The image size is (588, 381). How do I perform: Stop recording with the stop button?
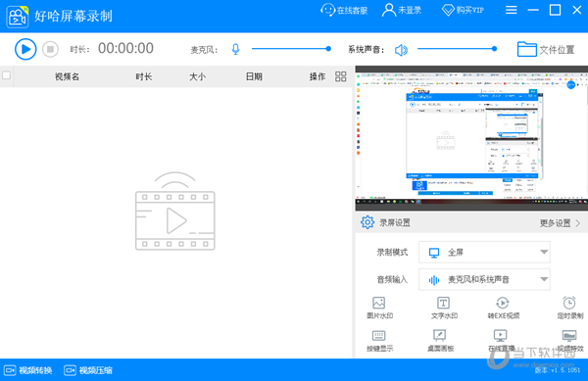(x=50, y=49)
